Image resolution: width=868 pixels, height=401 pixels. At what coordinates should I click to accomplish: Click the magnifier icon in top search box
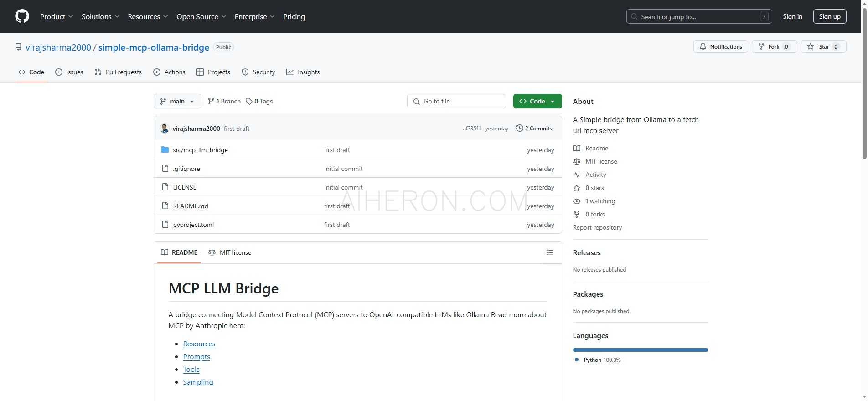tap(634, 16)
